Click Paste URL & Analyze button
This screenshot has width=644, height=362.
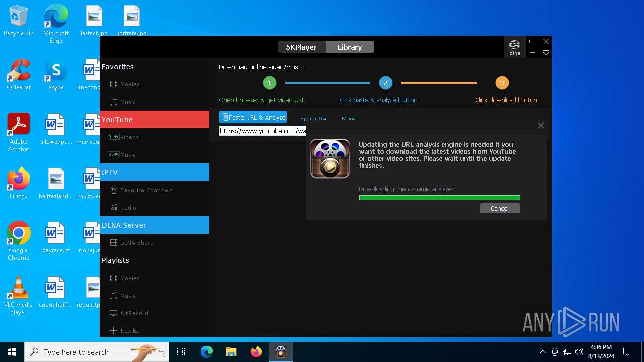[x=253, y=117]
